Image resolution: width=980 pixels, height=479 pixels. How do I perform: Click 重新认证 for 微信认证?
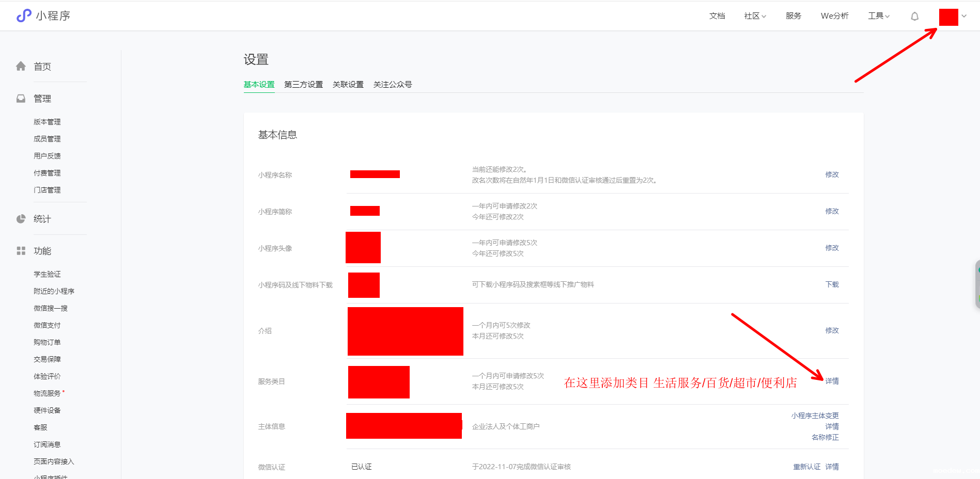click(x=806, y=467)
